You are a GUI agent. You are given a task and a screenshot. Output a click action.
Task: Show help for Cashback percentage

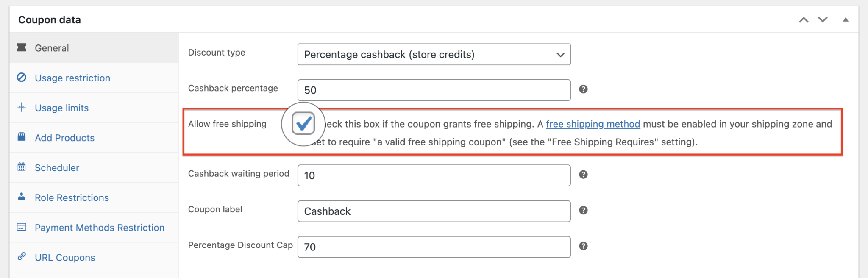pos(583,89)
